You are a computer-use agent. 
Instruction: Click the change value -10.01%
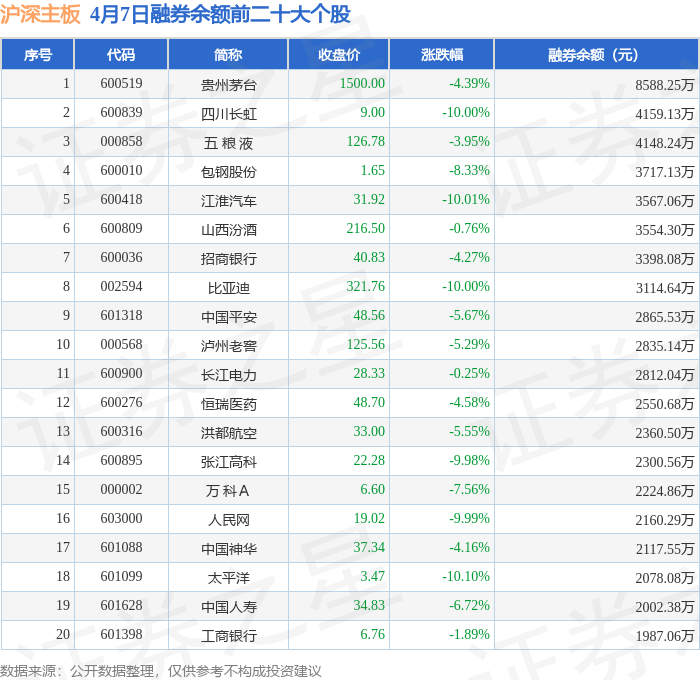466,199
